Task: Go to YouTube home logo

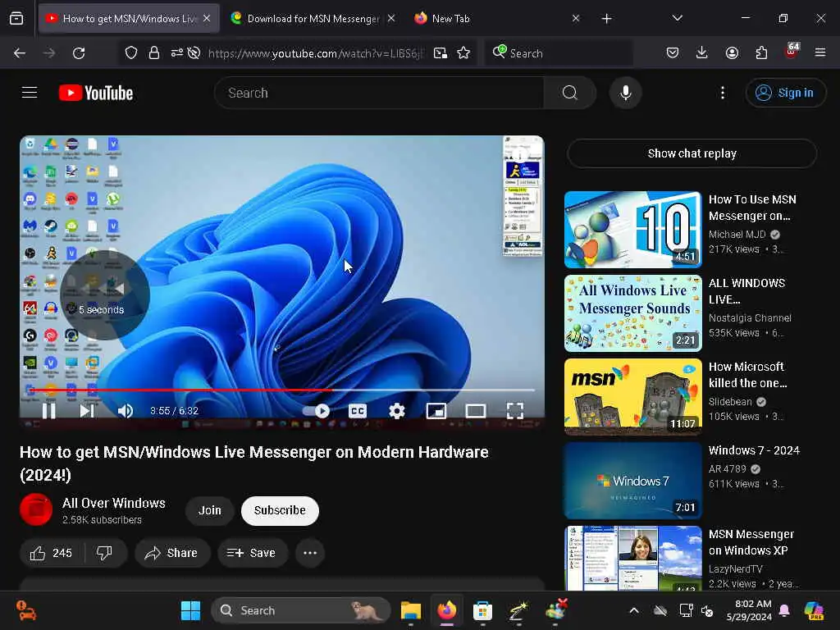Action: point(96,93)
